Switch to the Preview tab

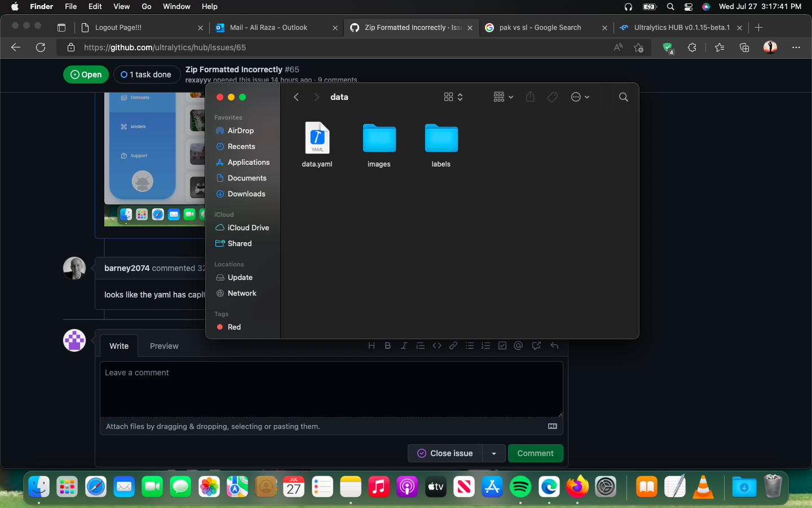pos(164,345)
